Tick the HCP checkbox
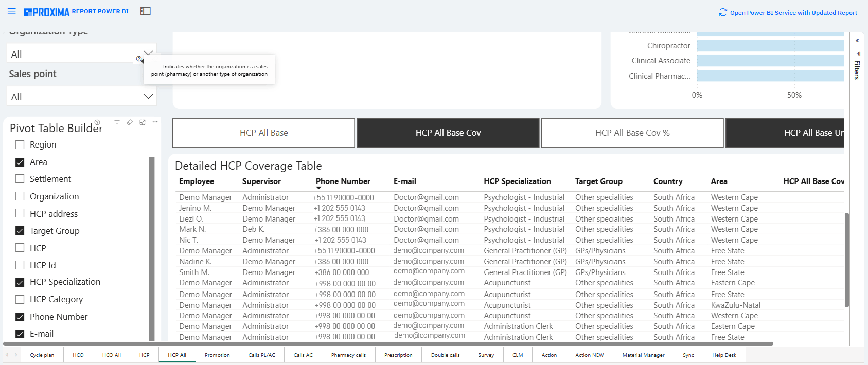Screen dimensions: 868x365 point(20,248)
